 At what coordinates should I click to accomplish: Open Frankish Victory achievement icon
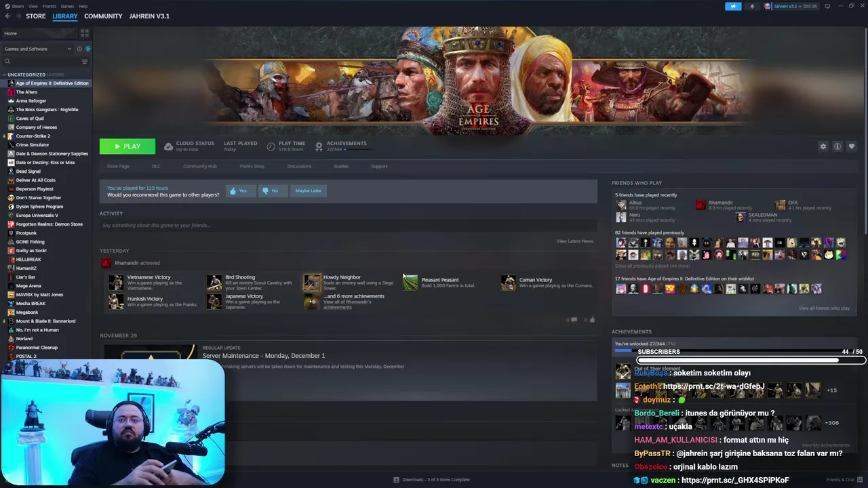(116, 302)
